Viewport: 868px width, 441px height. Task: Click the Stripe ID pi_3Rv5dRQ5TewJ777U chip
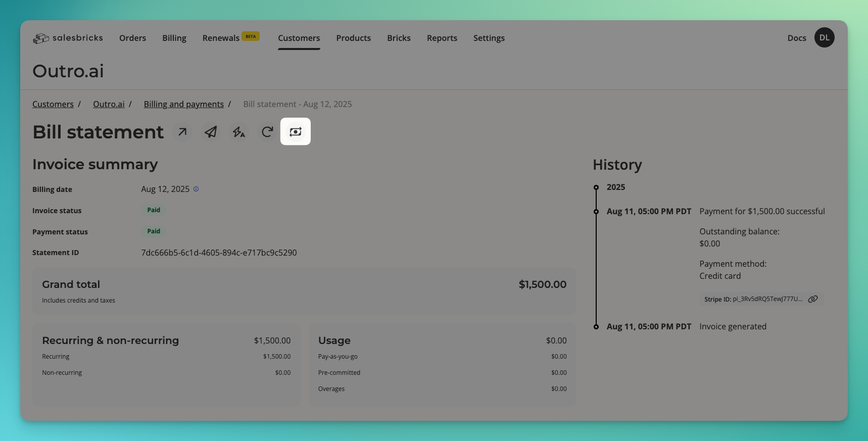761,299
